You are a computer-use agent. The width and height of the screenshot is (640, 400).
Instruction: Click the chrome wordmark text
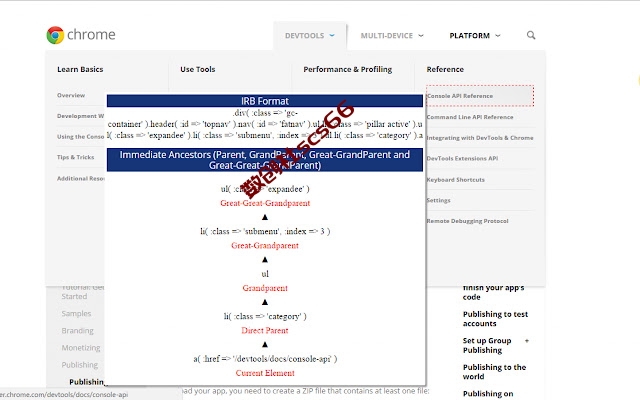pos(91,35)
